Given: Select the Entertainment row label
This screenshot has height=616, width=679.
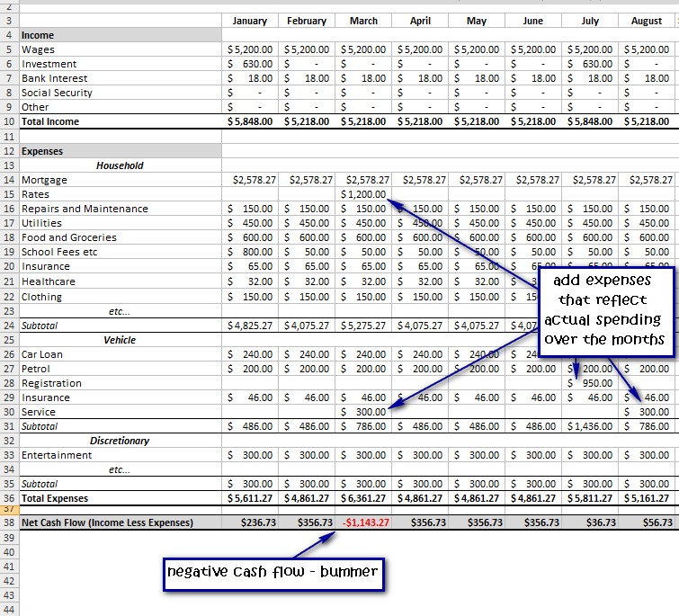Looking at the screenshot, I should coord(57,455).
